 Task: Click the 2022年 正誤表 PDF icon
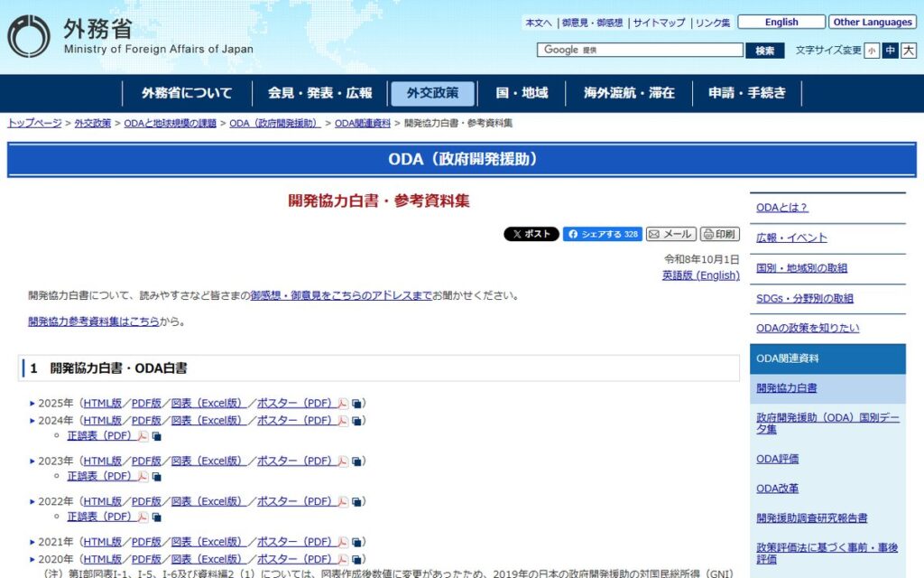pyautogui.click(x=143, y=517)
